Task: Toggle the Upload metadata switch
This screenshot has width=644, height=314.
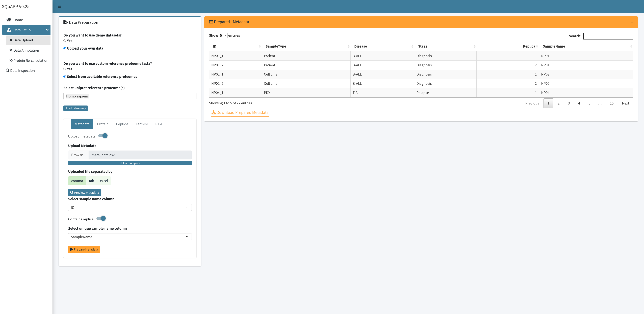Action: coord(103,136)
